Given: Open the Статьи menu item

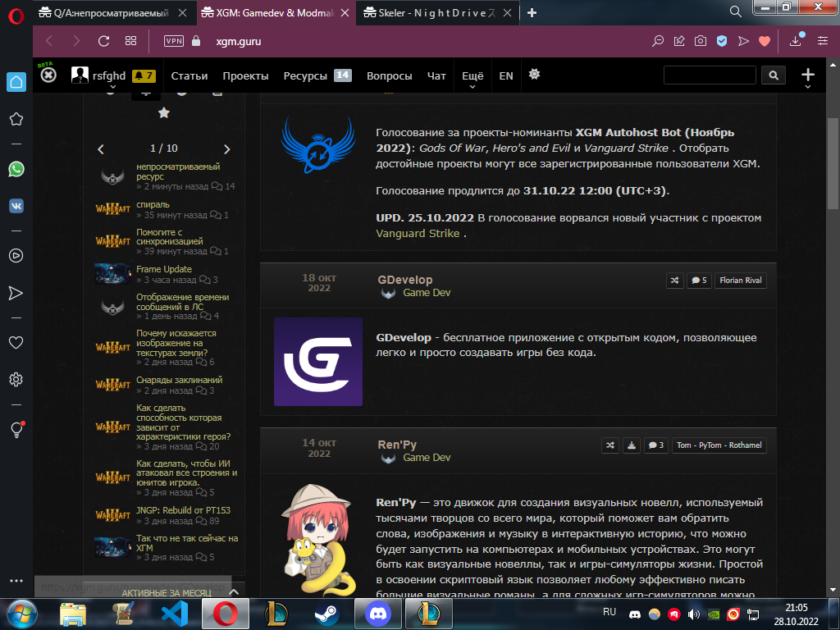Looking at the screenshot, I should (x=189, y=76).
